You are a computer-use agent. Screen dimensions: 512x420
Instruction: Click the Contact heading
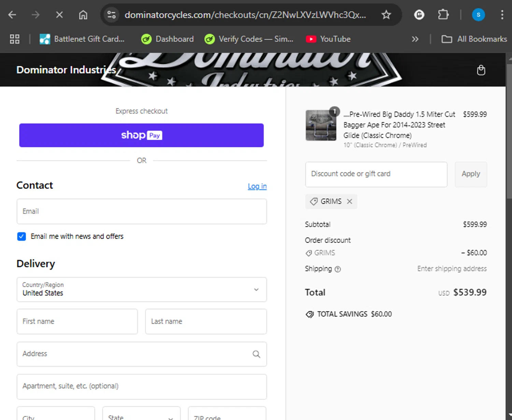(x=34, y=185)
